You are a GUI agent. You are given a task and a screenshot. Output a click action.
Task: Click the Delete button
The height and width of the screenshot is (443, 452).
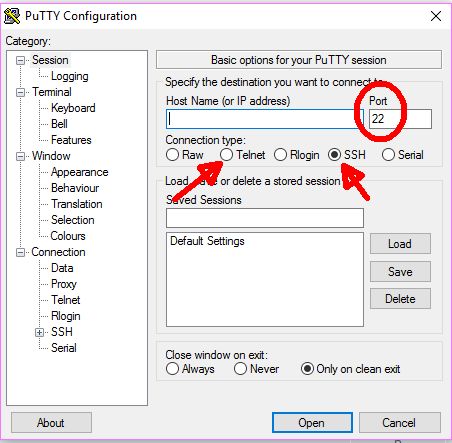click(400, 299)
